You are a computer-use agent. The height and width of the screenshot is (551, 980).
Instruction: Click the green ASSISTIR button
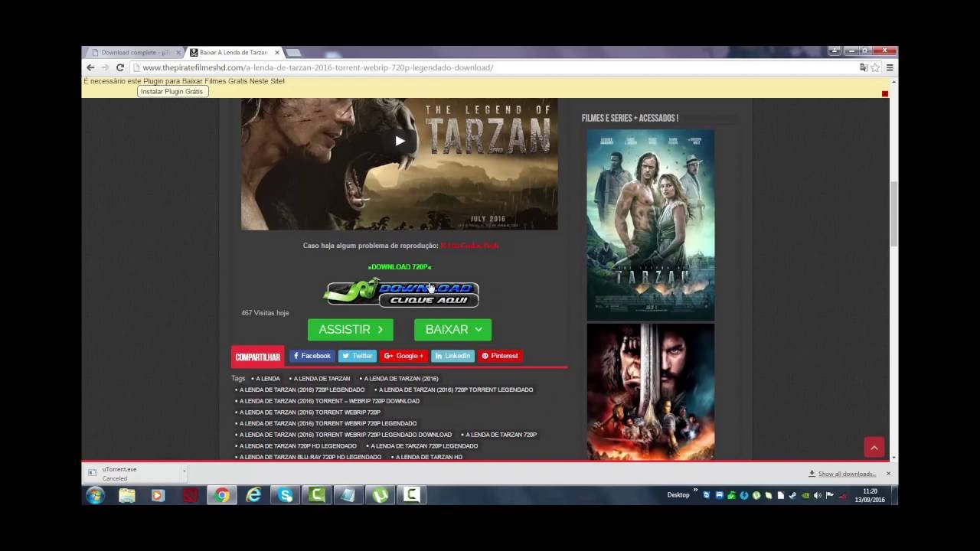tap(351, 330)
